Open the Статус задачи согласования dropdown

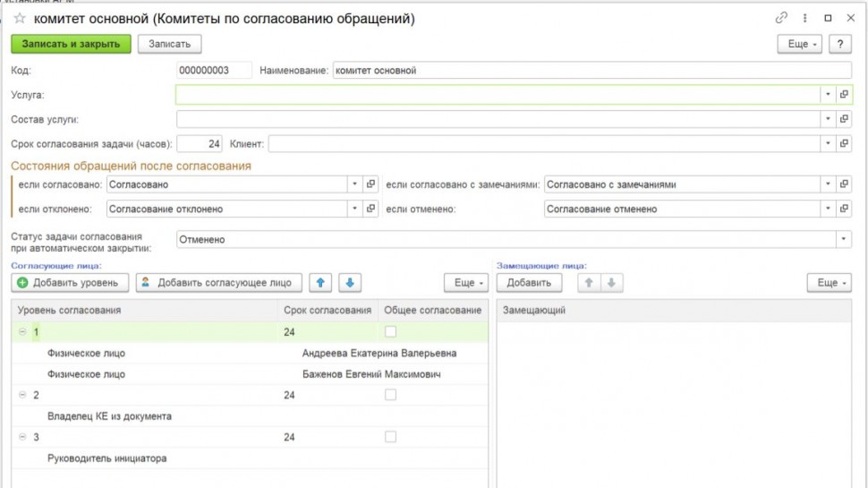843,240
